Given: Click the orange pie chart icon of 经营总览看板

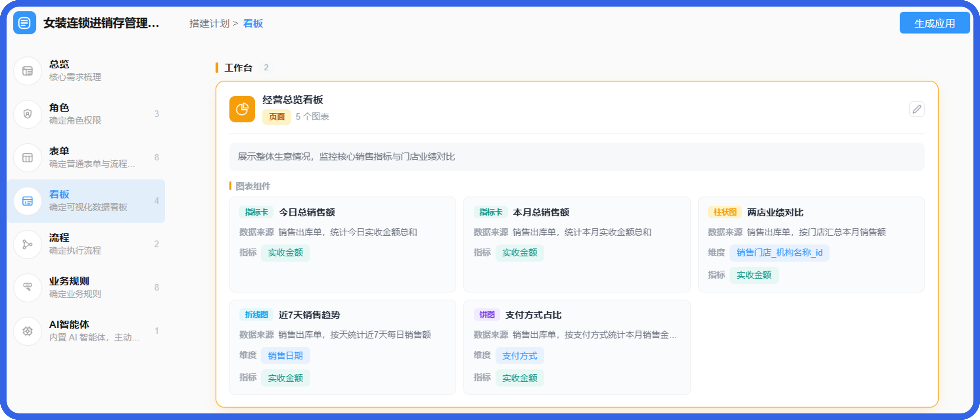Looking at the screenshot, I should coord(242,109).
